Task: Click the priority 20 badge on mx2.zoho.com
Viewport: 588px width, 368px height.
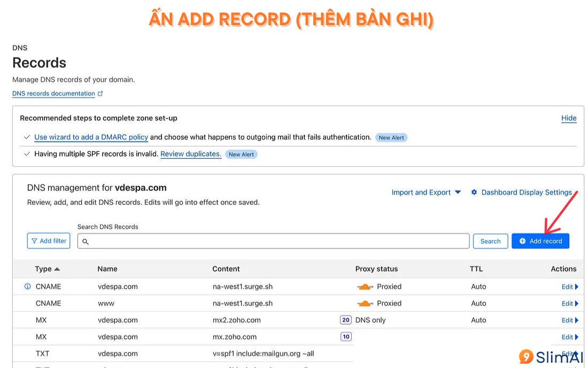Action: (x=346, y=320)
